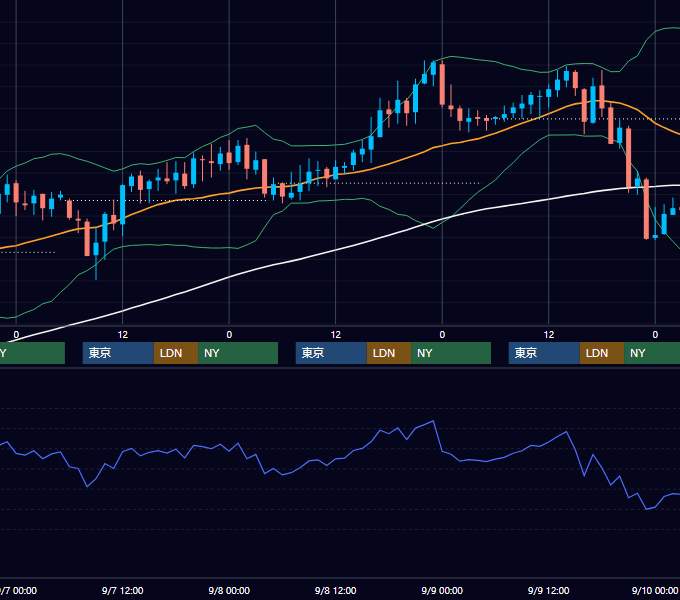
Task: Click the 9/8 00:00 time axis label
Action: point(229,590)
